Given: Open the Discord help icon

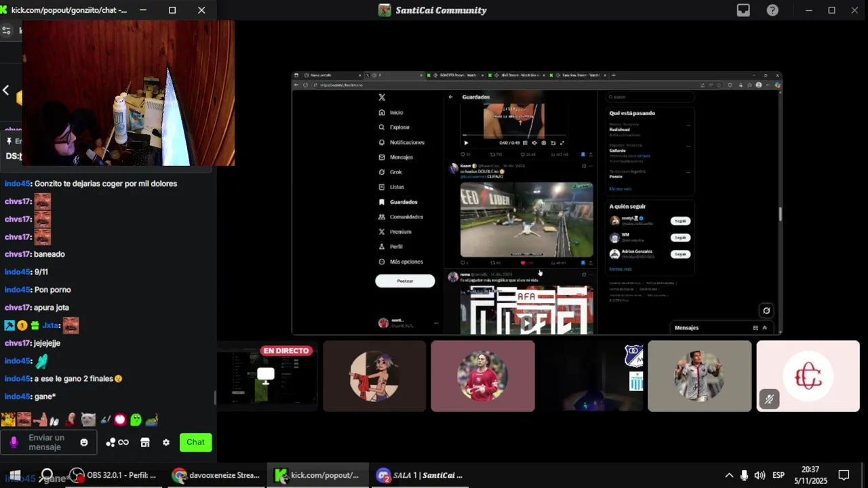Looking at the screenshot, I should (772, 10).
